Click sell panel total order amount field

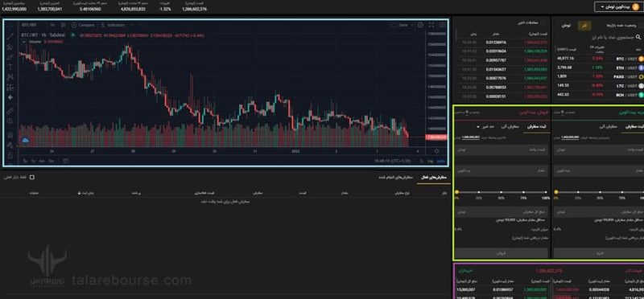tap(502, 212)
